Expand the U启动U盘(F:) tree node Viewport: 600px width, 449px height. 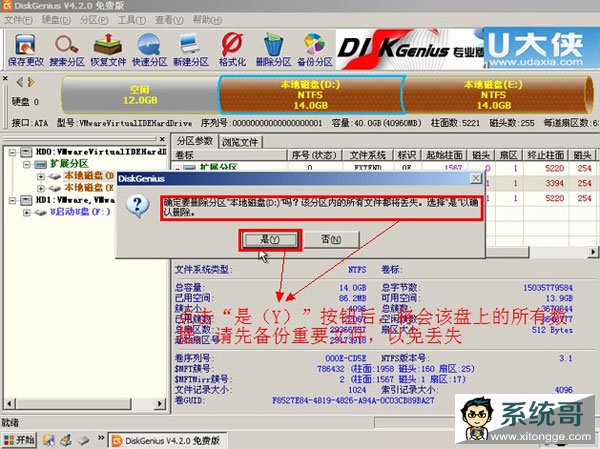click(x=26, y=212)
